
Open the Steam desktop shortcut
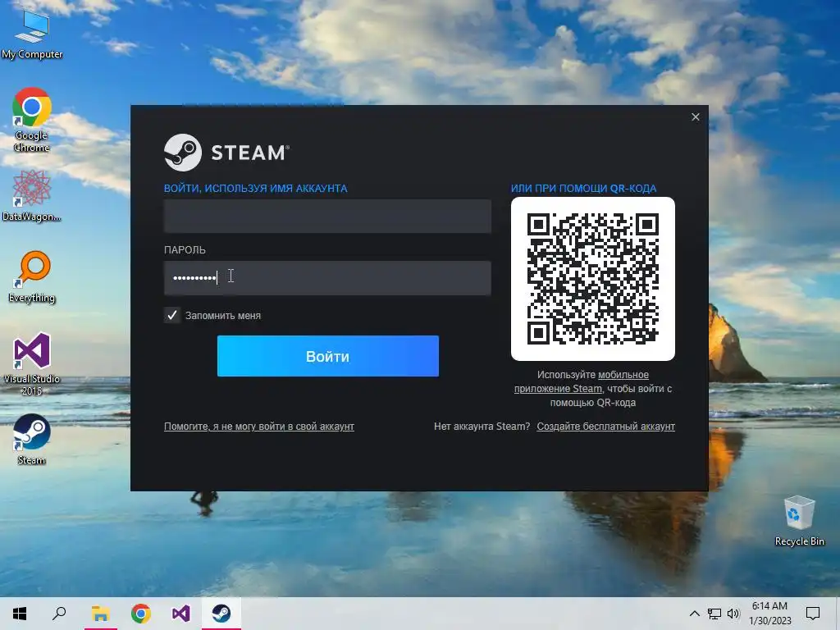(x=32, y=440)
